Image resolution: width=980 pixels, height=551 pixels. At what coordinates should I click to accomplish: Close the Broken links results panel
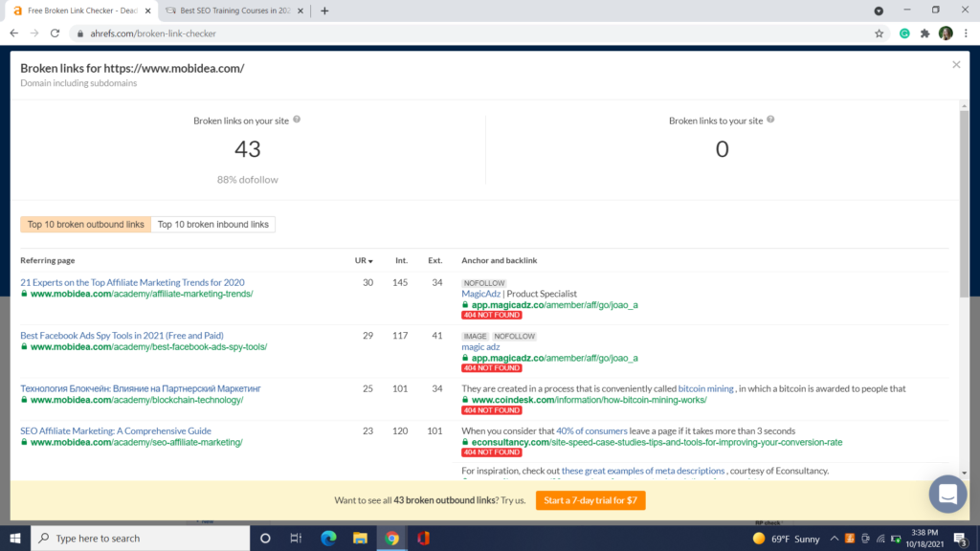956,64
